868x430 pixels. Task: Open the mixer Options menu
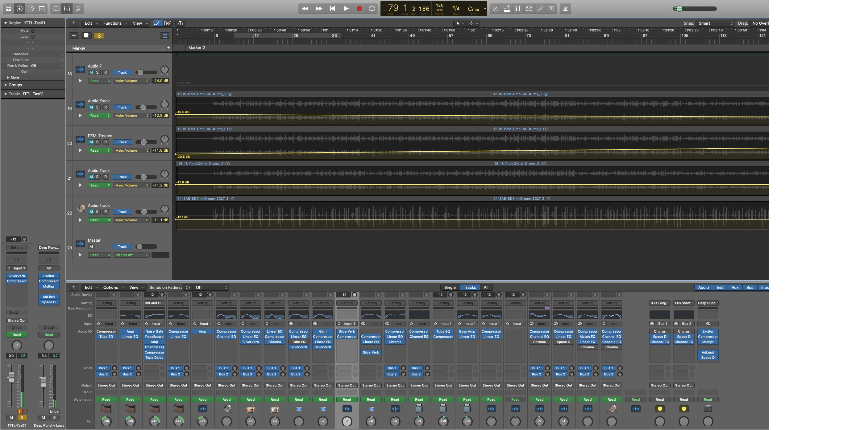point(113,288)
